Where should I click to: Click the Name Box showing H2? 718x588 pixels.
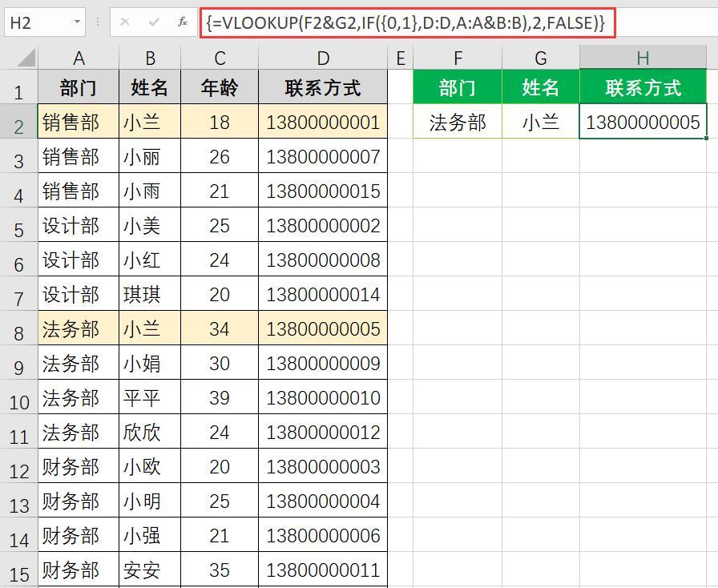pyautogui.click(x=44, y=22)
